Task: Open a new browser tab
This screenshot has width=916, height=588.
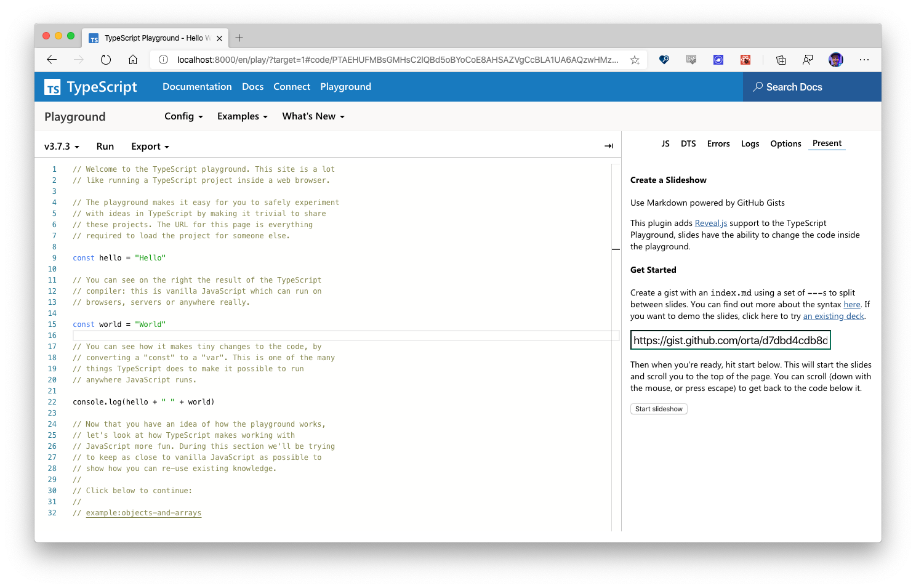Action: tap(239, 38)
